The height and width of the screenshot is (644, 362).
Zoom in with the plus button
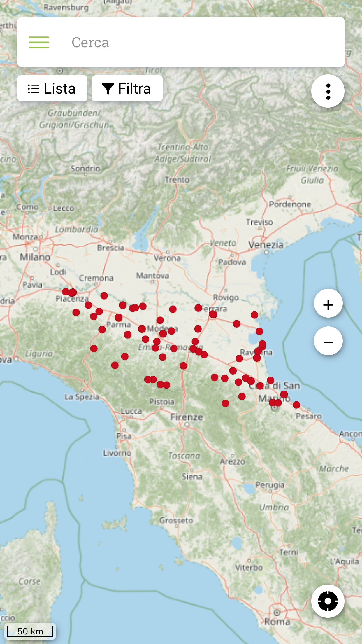click(x=328, y=303)
